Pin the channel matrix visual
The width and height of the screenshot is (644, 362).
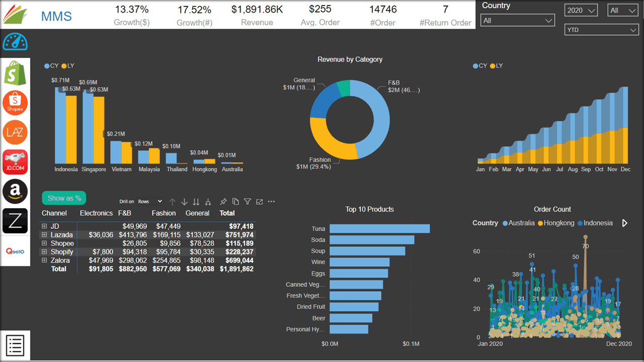[x=223, y=201]
